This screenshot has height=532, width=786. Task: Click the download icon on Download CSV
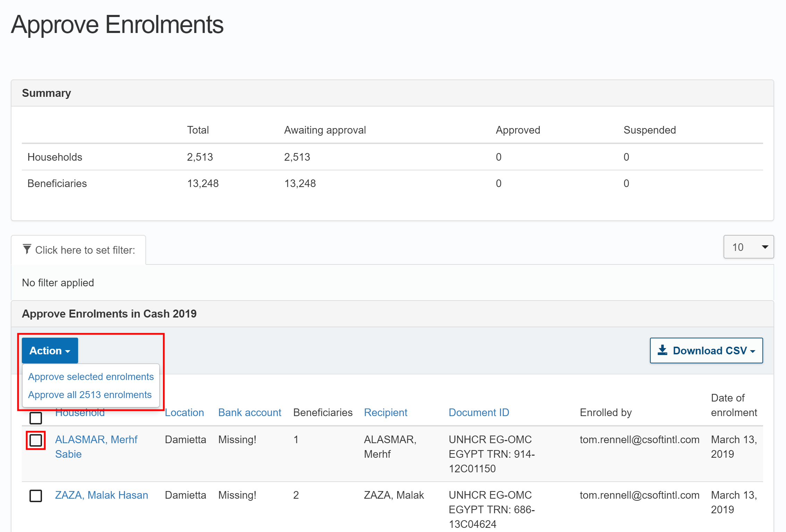(662, 350)
